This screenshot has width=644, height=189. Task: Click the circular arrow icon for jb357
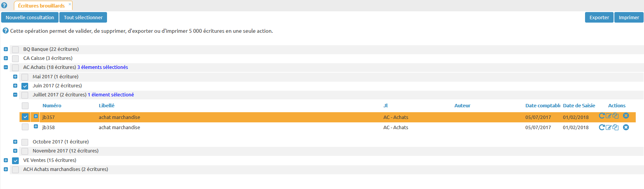tap(602, 116)
